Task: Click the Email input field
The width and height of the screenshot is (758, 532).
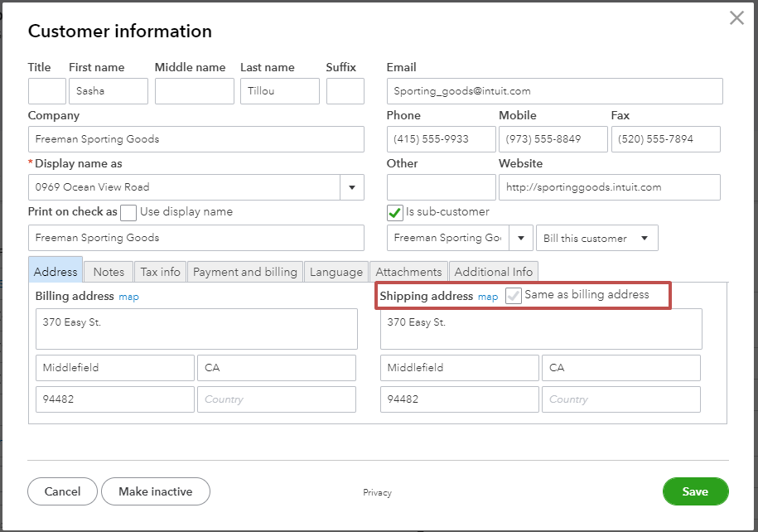Action: [x=553, y=90]
